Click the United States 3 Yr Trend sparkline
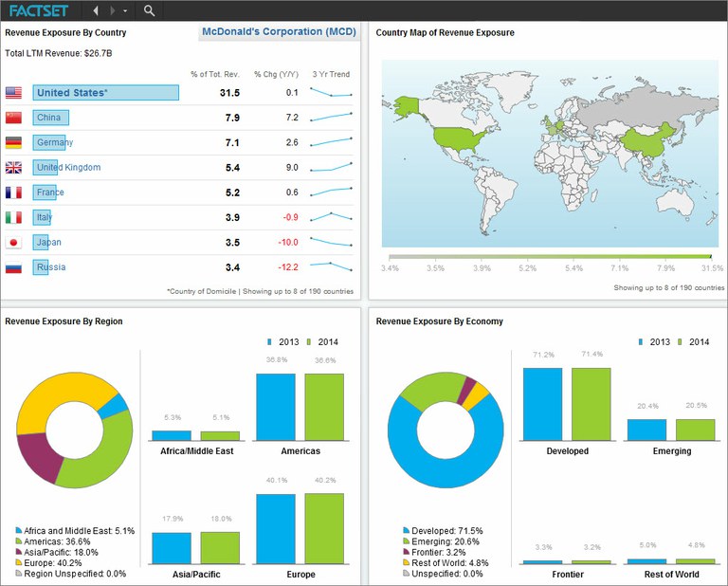The image size is (728, 586). coord(331,92)
